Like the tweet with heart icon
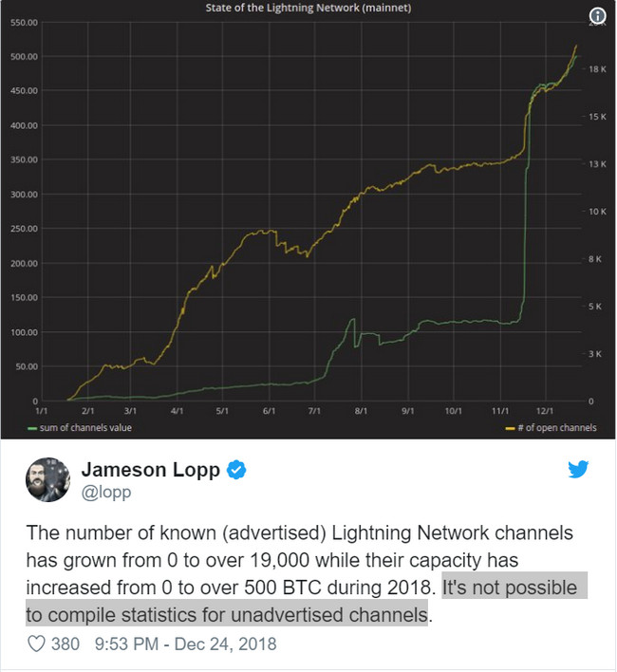The height and width of the screenshot is (672, 617). pos(36,644)
